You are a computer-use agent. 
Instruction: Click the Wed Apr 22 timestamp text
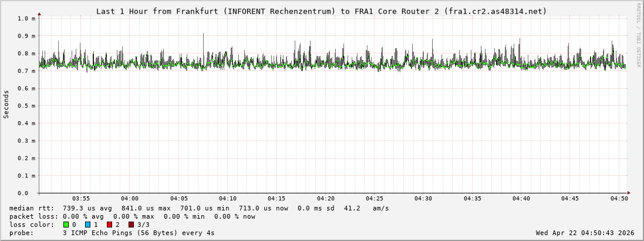[585, 233]
